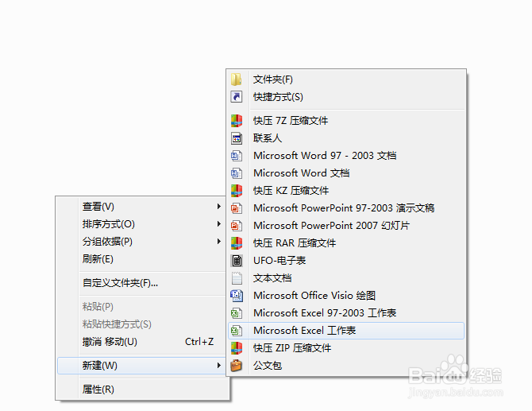Click the archive icon beside 快压 RAR 压缩文件
Viewport: 532px width, 411px height.
(237, 243)
